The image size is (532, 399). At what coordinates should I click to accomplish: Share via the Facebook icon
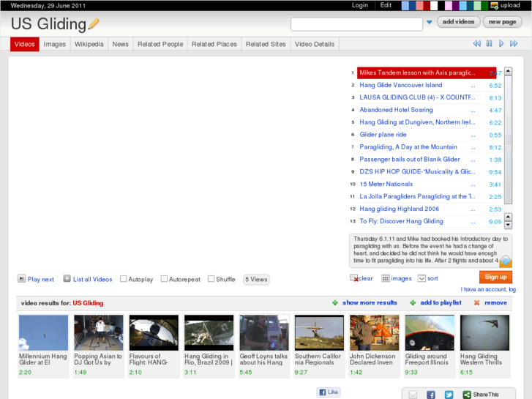click(431, 395)
